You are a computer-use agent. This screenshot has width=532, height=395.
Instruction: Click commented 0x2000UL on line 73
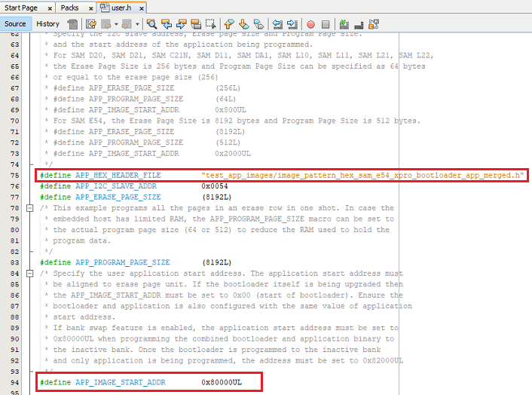coord(233,154)
